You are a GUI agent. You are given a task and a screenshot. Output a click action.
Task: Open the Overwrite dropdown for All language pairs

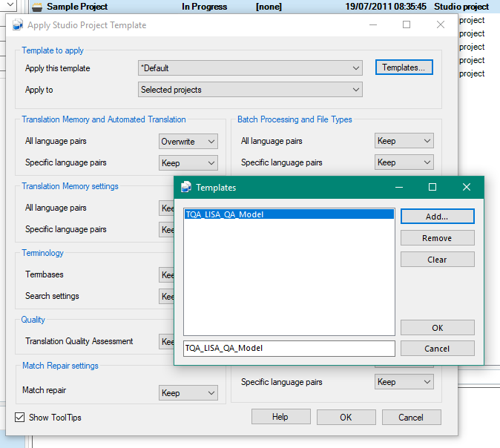tap(188, 141)
